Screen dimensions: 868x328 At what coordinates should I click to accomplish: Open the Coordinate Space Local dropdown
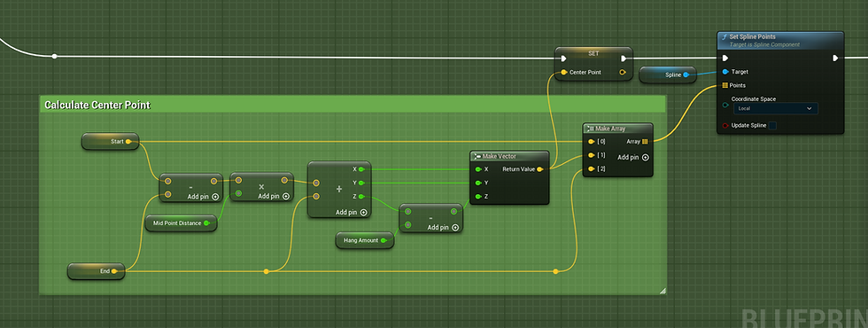coord(776,108)
